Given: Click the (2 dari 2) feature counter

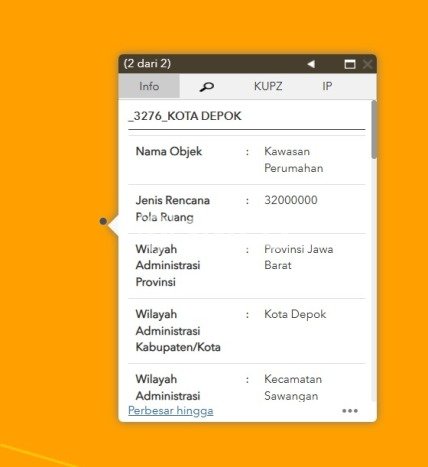Looking at the screenshot, I should click(147, 63).
